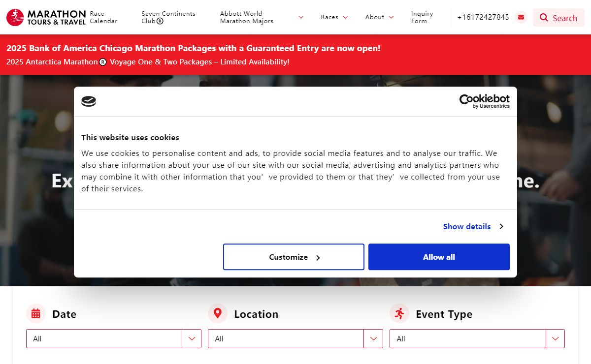Click the 'Location' filter label

(256, 314)
